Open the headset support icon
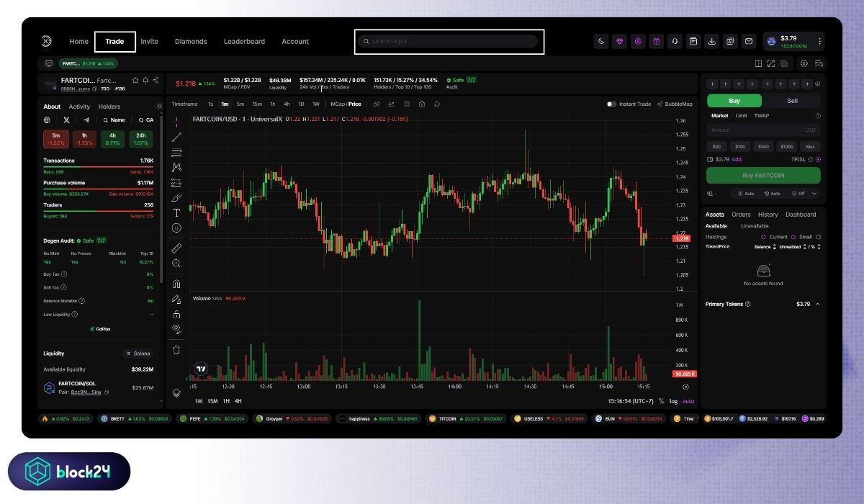The image size is (864, 504). (x=675, y=41)
